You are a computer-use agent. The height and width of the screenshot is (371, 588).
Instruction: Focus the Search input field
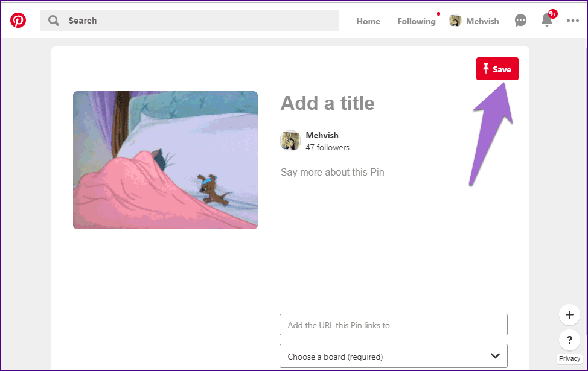[x=190, y=21]
